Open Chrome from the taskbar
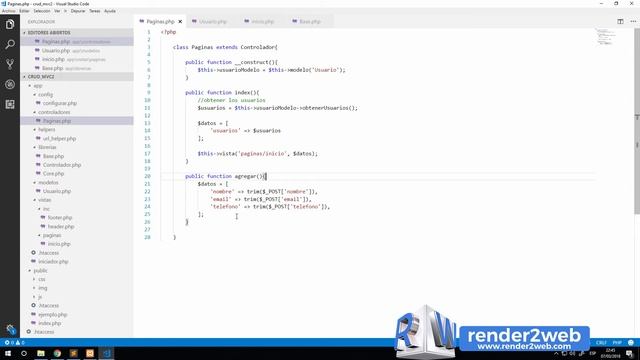This screenshot has height=360, width=640. click(57, 353)
